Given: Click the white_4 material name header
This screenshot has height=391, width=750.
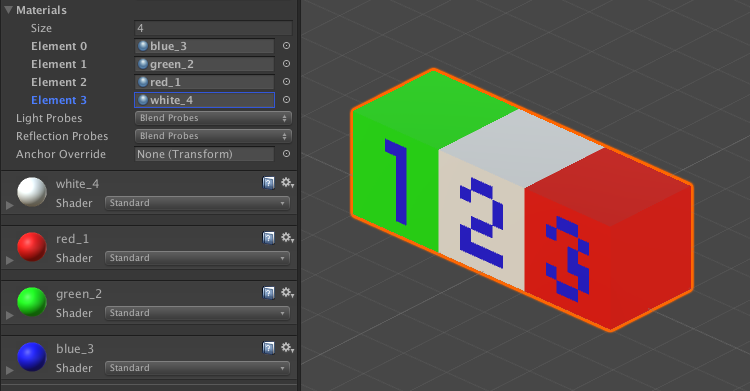Looking at the screenshot, I should click(77, 184).
